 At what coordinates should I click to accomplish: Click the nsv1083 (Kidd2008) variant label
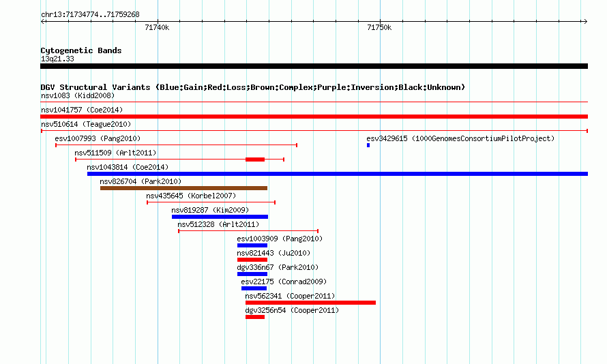(78, 95)
